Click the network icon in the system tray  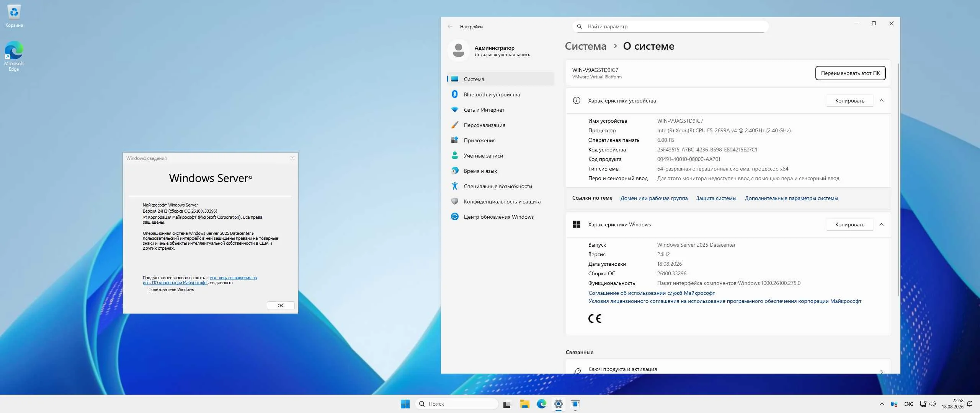[x=923, y=404]
